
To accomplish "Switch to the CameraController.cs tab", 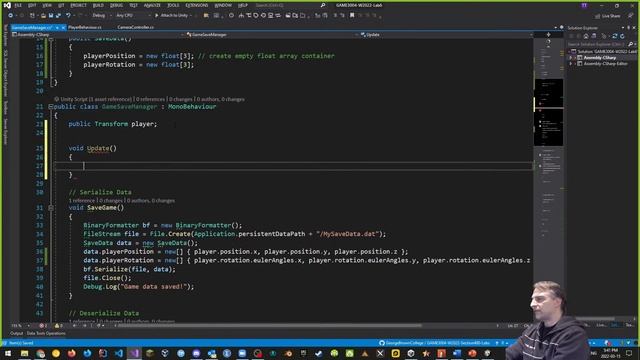I will [x=136, y=27].
